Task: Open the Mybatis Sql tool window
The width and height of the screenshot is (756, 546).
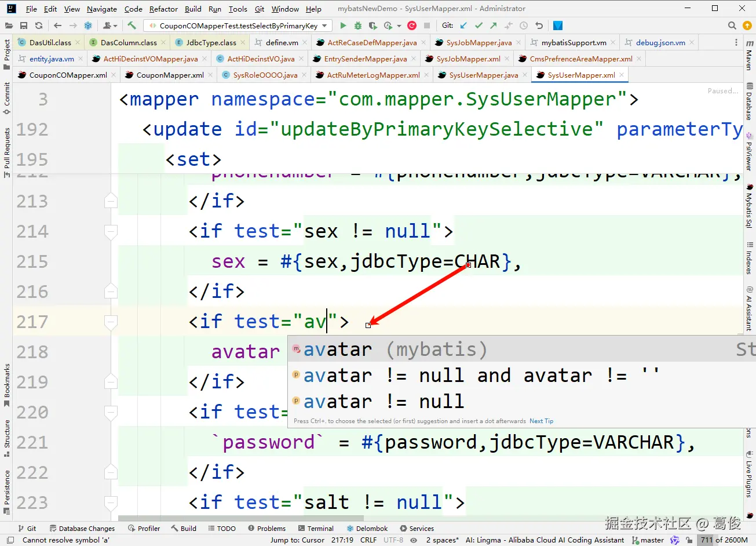Action: pyautogui.click(x=750, y=206)
